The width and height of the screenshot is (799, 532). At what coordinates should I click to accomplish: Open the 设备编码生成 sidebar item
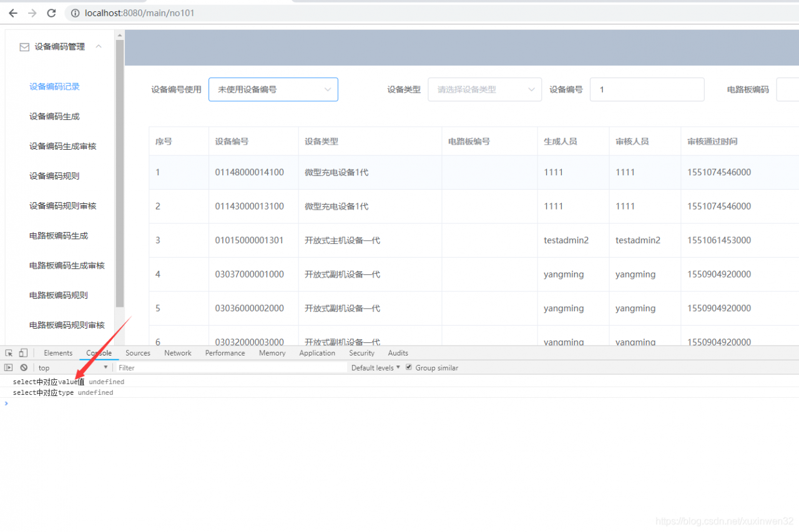point(55,117)
